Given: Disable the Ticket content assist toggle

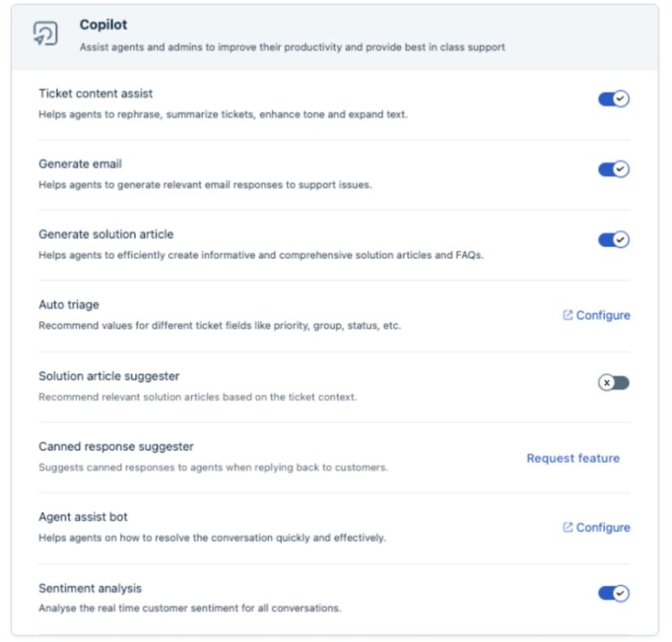Looking at the screenshot, I should pyautogui.click(x=613, y=98).
